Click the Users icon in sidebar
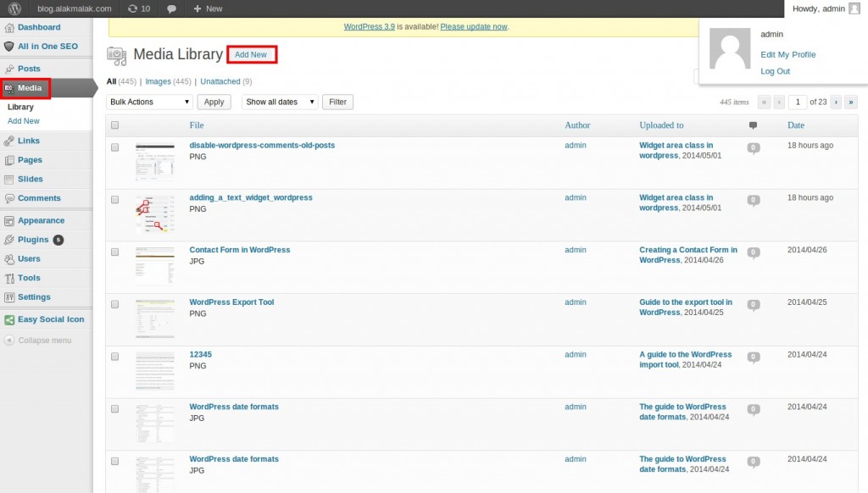This screenshot has width=868, height=493. pos(8,259)
